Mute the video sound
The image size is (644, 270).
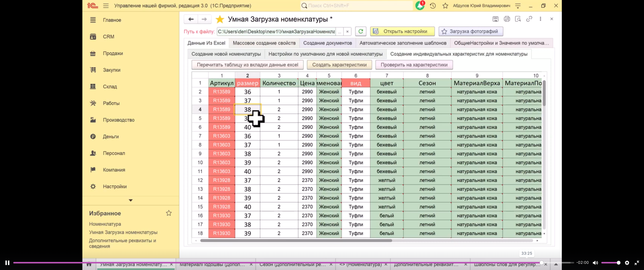click(595, 263)
